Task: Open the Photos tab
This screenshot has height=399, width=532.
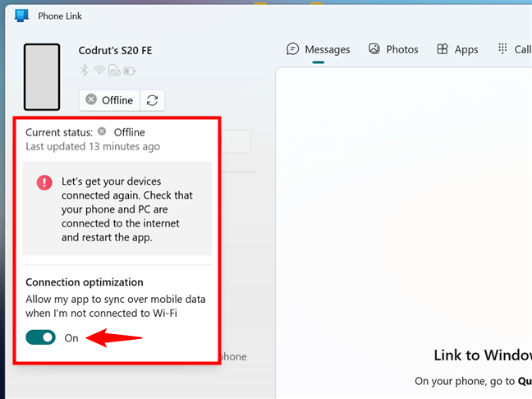Action: pyautogui.click(x=393, y=49)
